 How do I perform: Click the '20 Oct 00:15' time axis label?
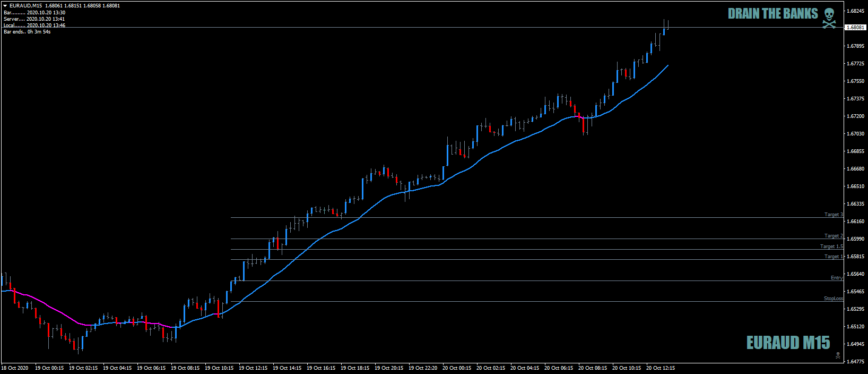(x=457, y=368)
